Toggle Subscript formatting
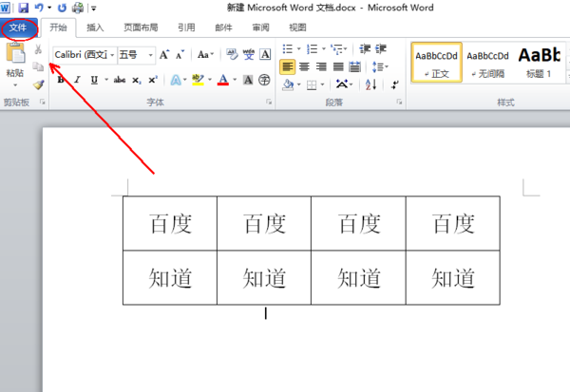 tap(136, 80)
